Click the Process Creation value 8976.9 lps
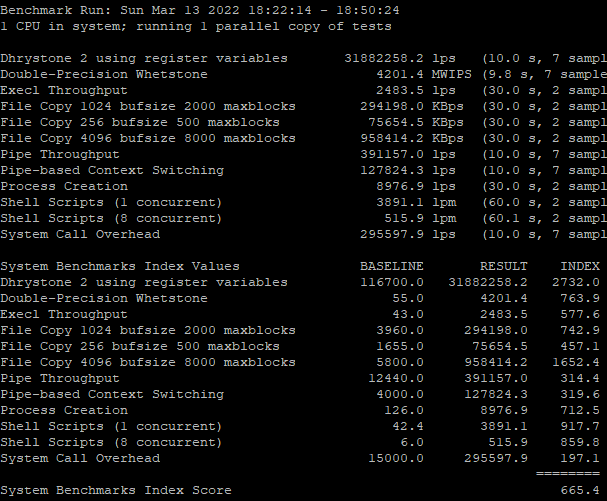Image resolution: width=607 pixels, height=501 pixels. 416,187
